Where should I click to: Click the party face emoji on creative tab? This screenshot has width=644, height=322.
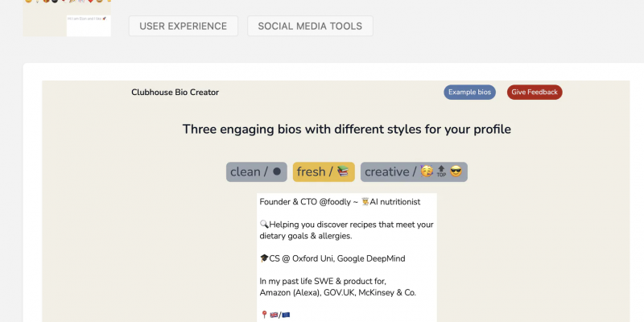tap(427, 171)
